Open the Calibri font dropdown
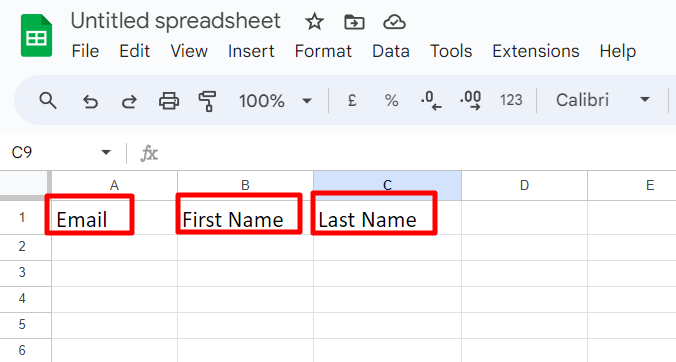The width and height of the screenshot is (676, 362). pos(602,100)
